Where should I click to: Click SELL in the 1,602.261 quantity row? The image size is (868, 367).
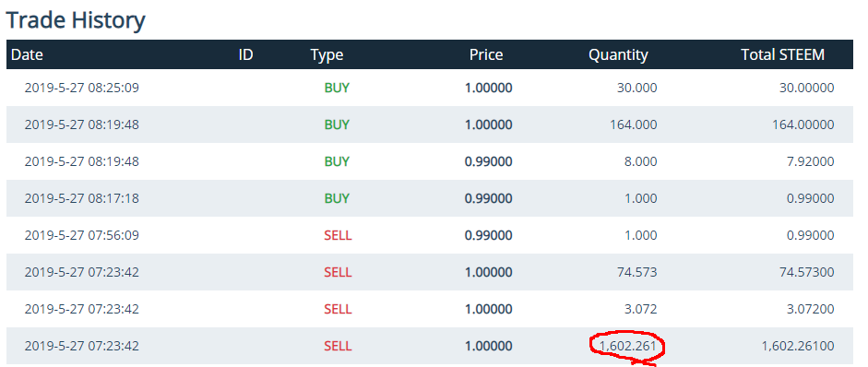pos(338,346)
